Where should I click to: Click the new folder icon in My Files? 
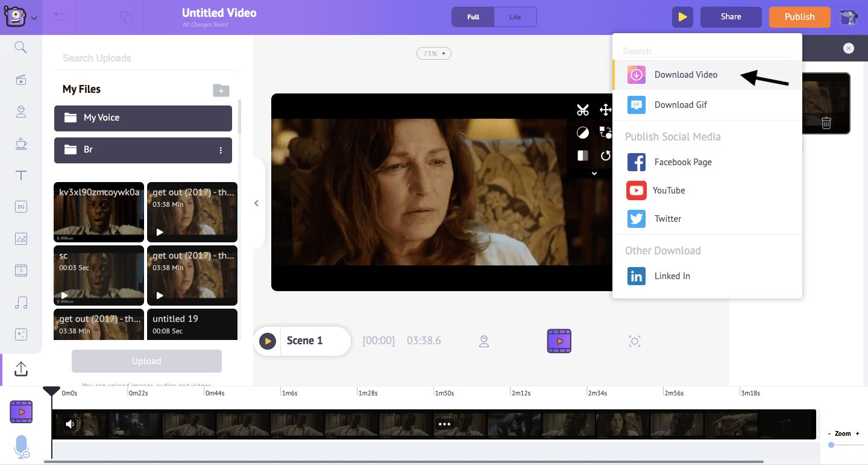pyautogui.click(x=221, y=90)
